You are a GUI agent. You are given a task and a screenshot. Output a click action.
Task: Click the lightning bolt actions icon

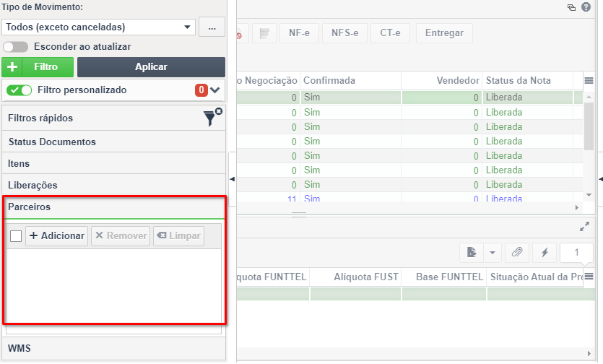(545, 252)
